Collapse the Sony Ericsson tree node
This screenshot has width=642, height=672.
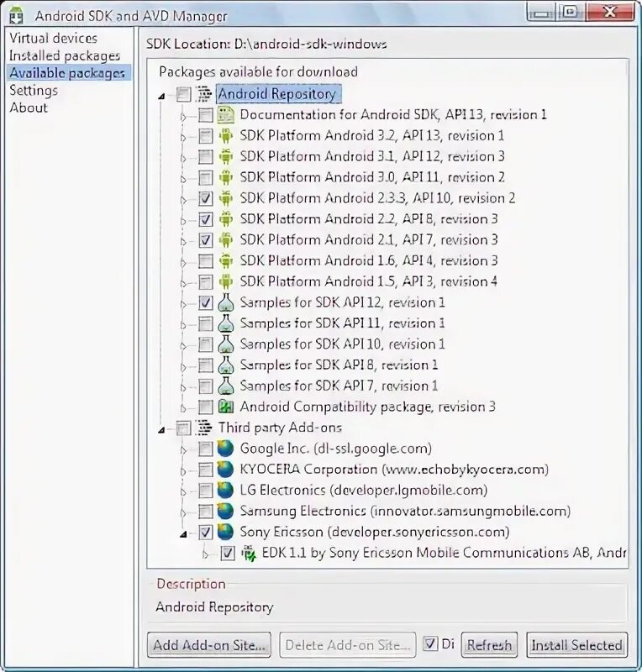tap(183, 534)
